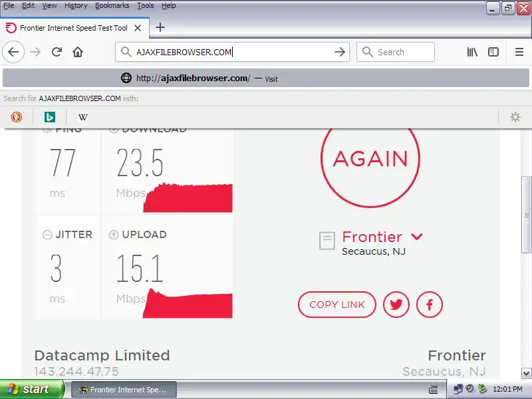This screenshot has height=399, width=532.
Task: Reload the current page
Action: [x=57, y=52]
